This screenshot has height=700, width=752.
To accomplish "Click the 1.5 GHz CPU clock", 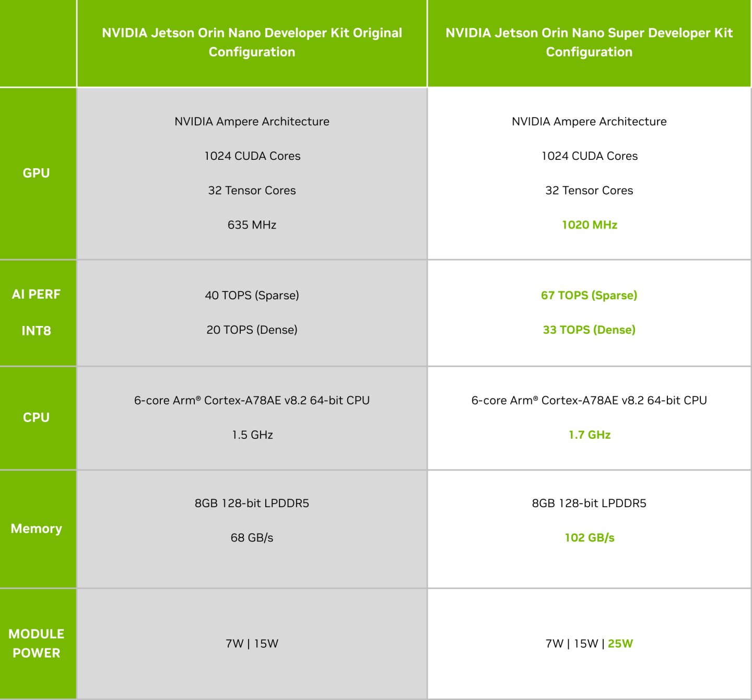I will tap(252, 435).
